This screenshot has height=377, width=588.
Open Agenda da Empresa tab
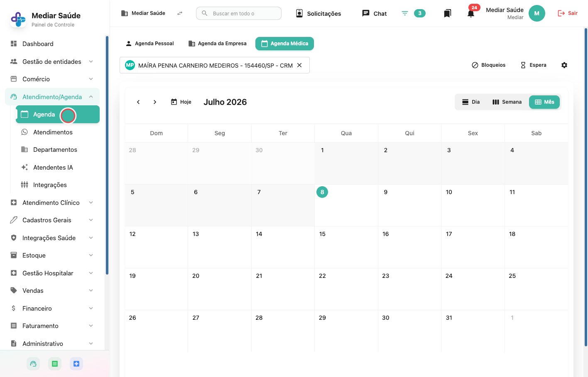pos(217,44)
